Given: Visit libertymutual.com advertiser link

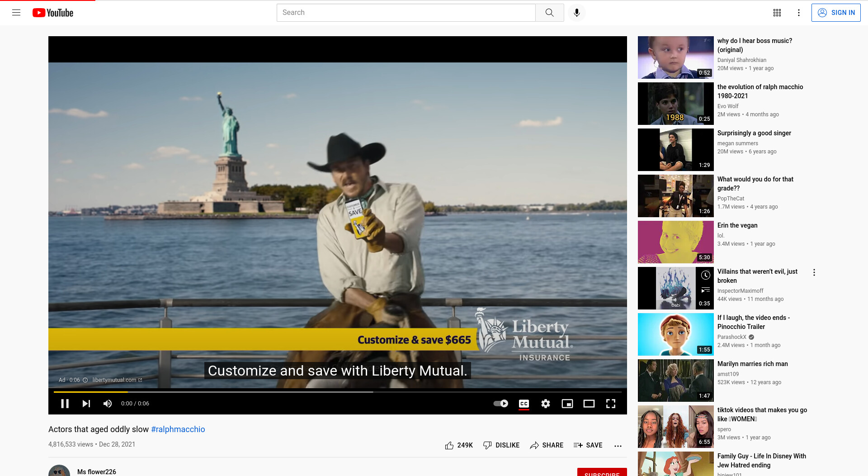Looking at the screenshot, I should (x=117, y=380).
